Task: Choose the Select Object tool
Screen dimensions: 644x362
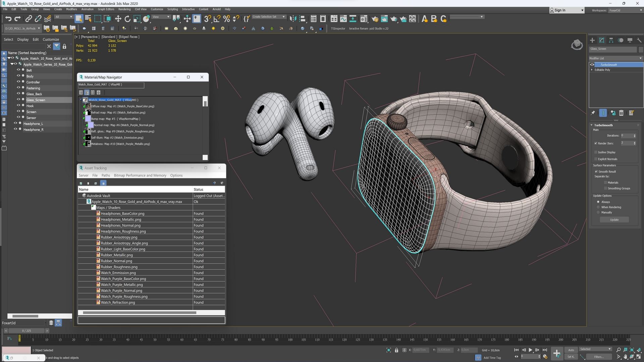Action: [79, 19]
